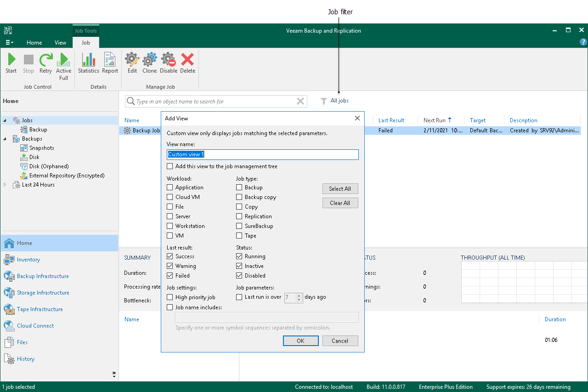
Task: Open job Statistics
Action: [x=88, y=63]
